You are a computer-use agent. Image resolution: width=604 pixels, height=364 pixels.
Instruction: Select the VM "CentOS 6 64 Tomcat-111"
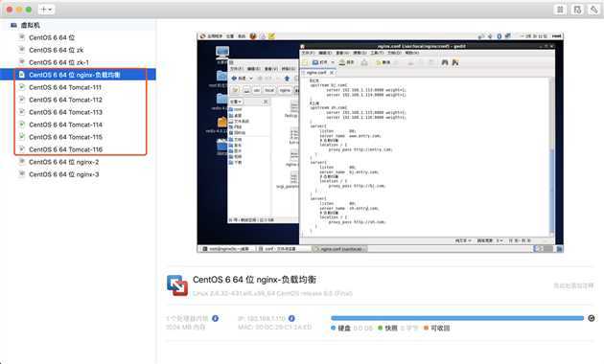tap(65, 87)
